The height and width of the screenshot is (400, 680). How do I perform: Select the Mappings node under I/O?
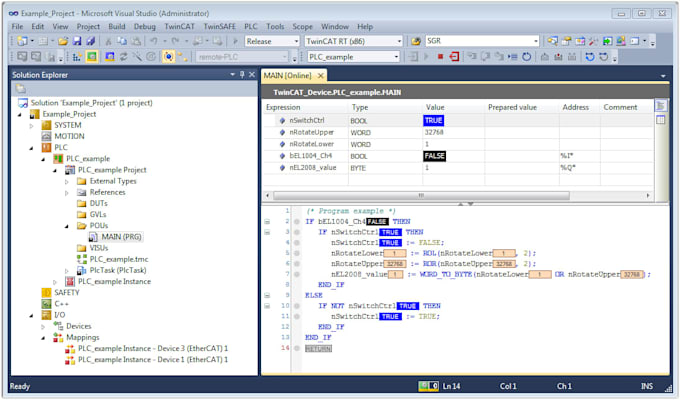coord(82,337)
